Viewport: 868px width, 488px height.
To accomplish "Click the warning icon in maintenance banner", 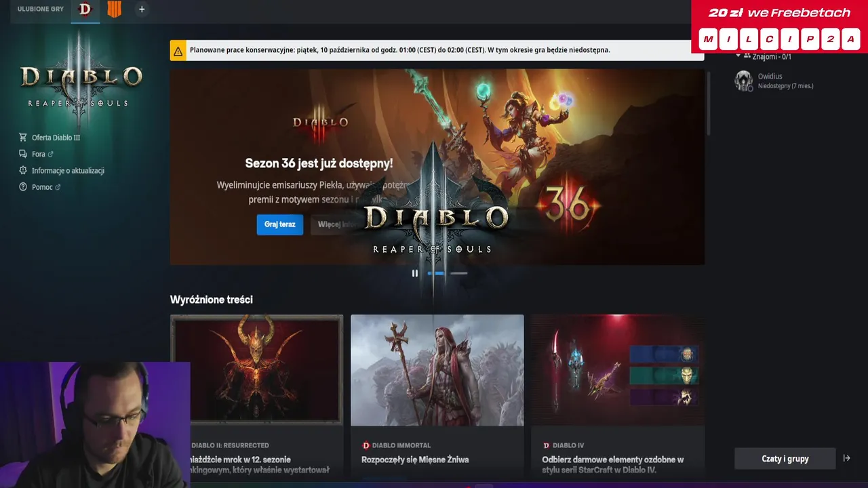I will coord(178,51).
